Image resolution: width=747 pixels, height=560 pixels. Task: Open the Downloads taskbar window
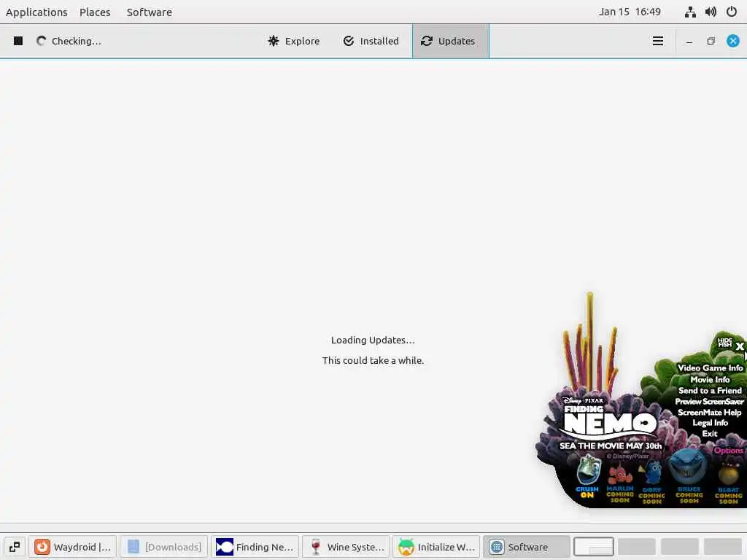[164, 547]
